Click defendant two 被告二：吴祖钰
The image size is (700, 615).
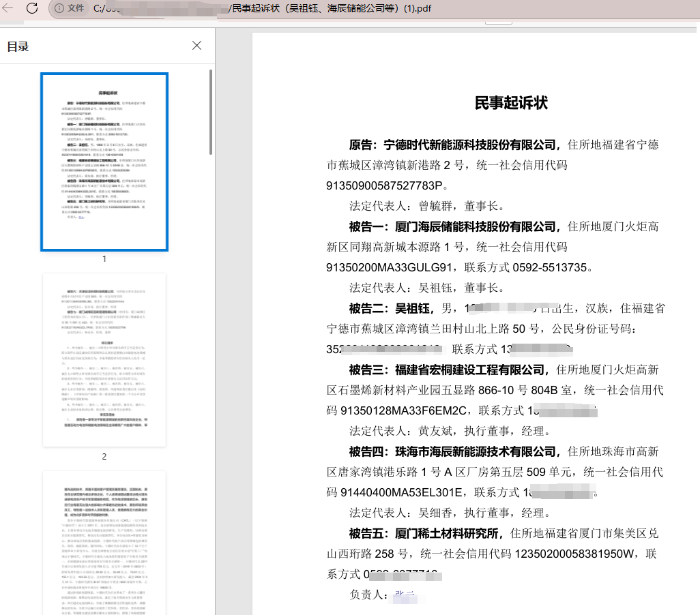[390, 308]
